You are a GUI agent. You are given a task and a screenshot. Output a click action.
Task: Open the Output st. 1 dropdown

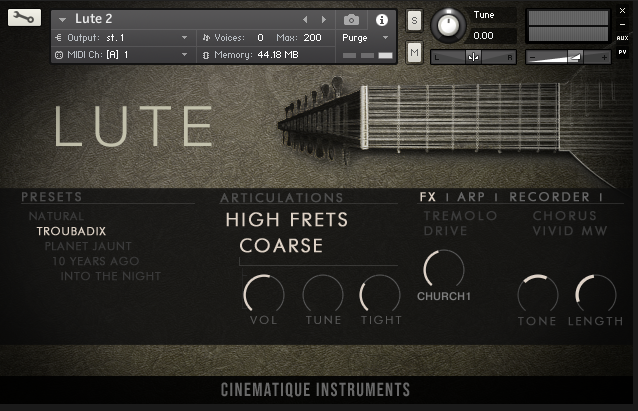tap(184, 37)
